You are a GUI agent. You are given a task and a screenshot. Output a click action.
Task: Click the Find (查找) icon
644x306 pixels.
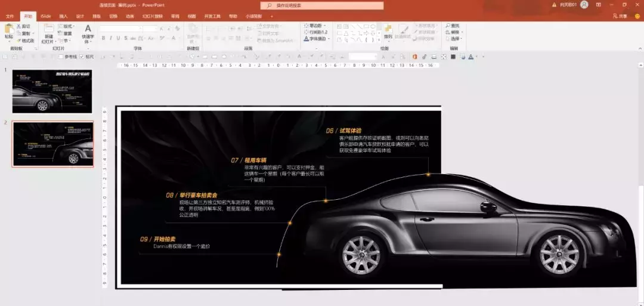pos(453,26)
